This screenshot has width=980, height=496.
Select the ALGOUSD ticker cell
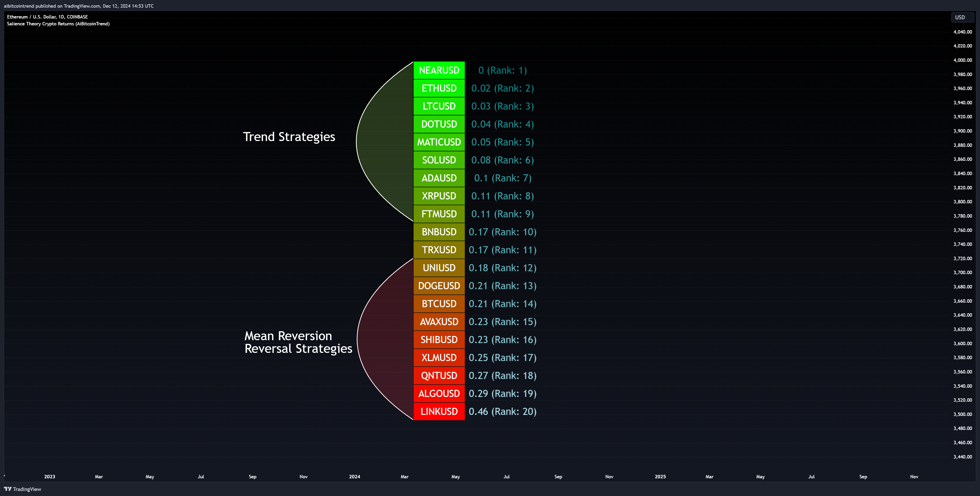point(439,394)
